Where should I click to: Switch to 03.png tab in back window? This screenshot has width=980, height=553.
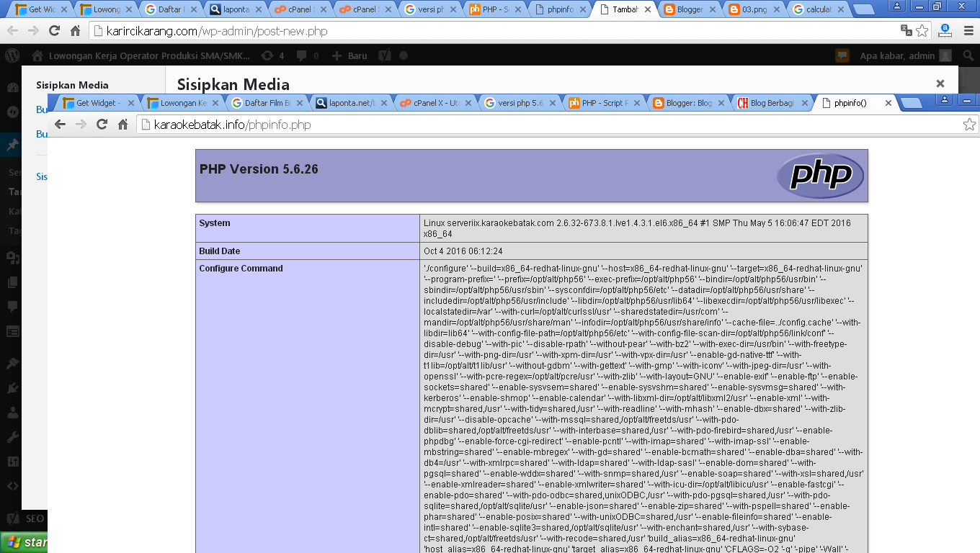tap(753, 9)
